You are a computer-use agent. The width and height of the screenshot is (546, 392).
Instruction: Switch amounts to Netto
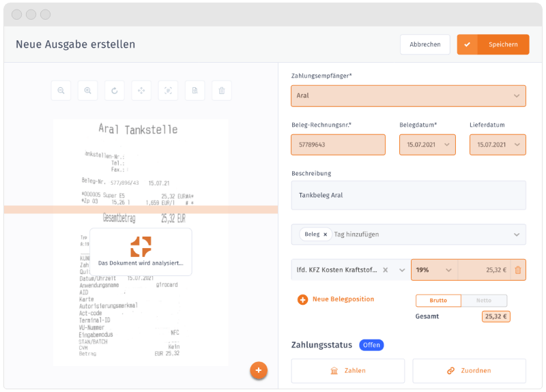coord(484,301)
